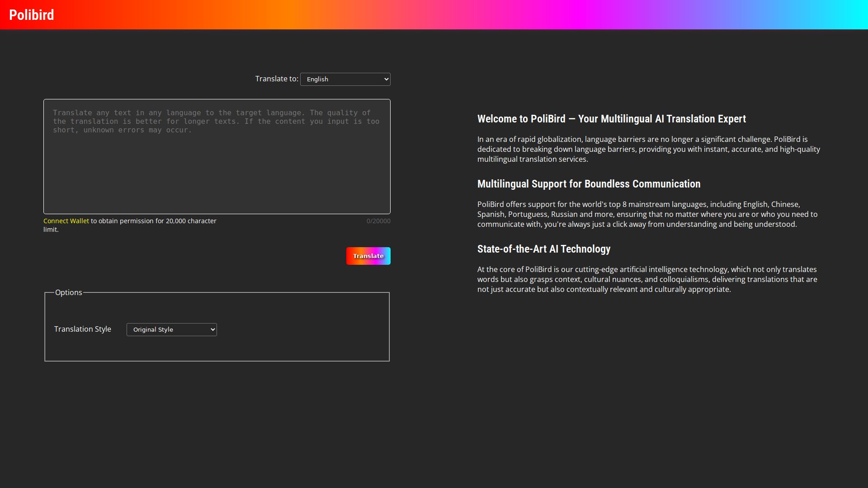The width and height of the screenshot is (868, 488).
Task: Click the 0/20000 character counter
Action: click(378, 221)
